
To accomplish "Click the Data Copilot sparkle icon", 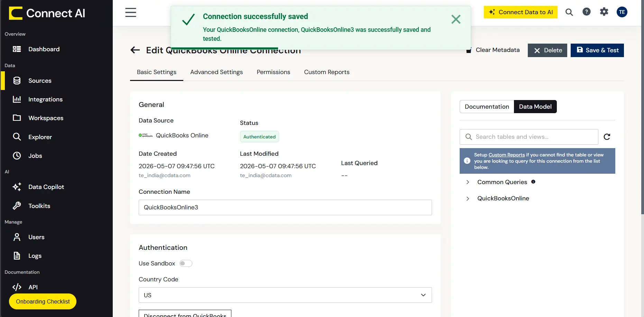I will tap(17, 187).
